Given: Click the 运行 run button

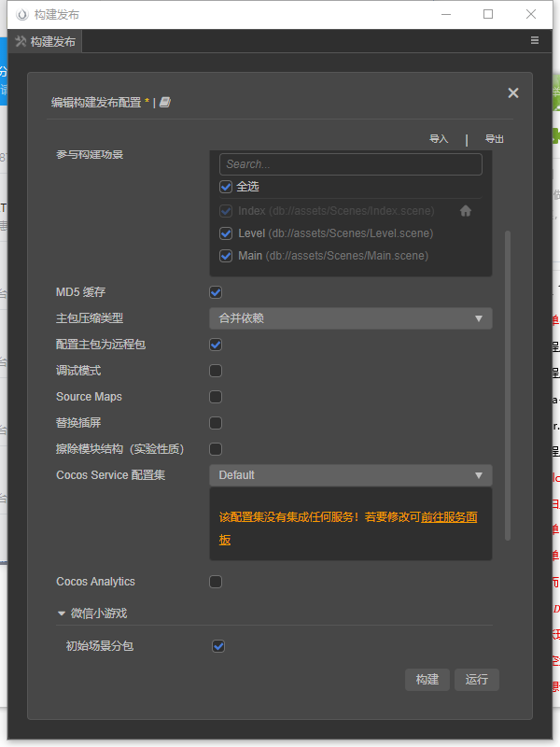Looking at the screenshot, I should (477, 680).
